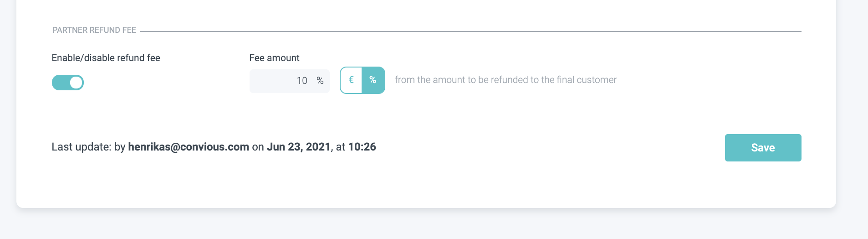Click the percent suffix inside fee input
This screenshot has width=868, height=239.
(320, 81)
